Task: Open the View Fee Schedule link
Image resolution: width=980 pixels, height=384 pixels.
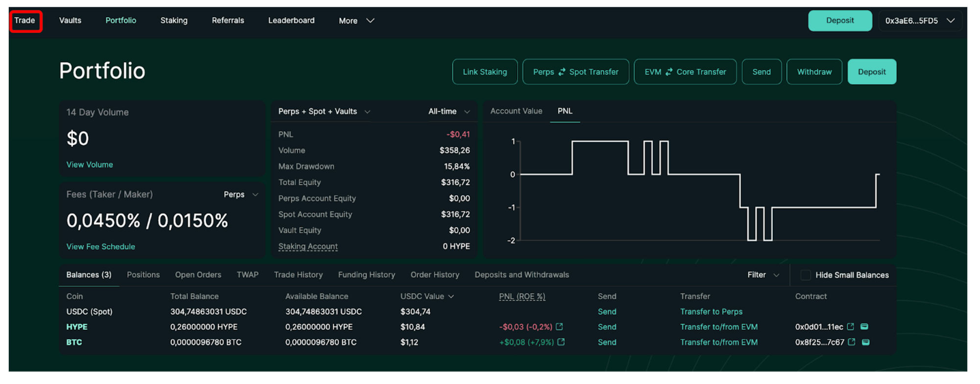Action: pyautogui.click(x=100, y=247)
